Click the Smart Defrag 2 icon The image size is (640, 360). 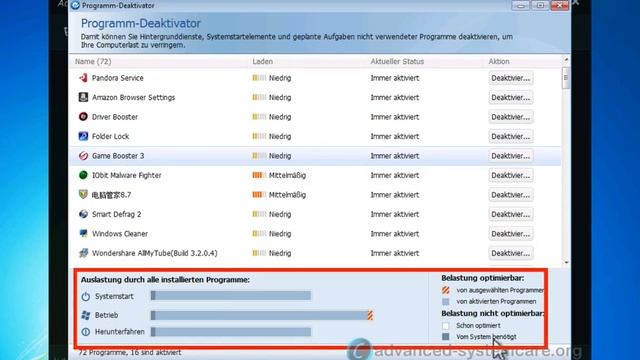tap(83, 214)
